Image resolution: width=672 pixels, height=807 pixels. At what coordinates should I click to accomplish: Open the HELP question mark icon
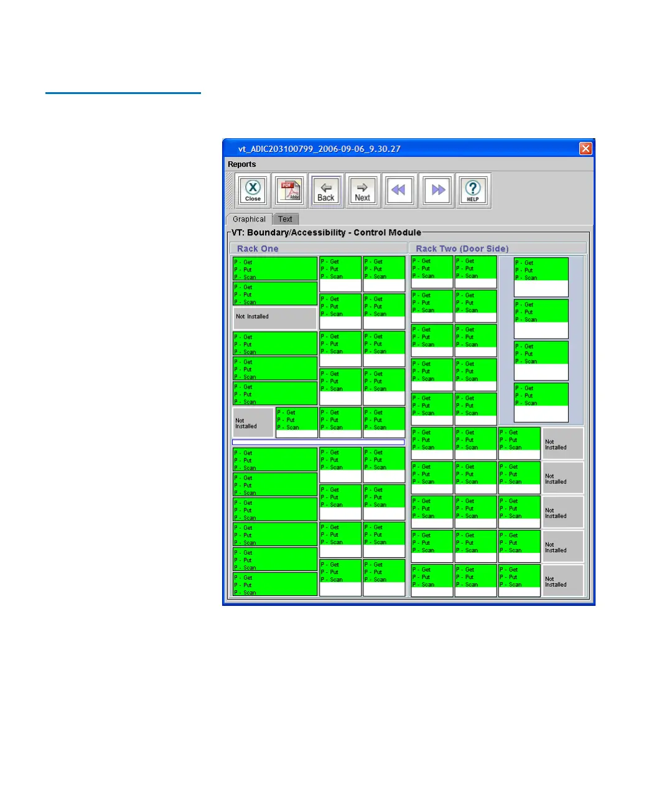pos(473,191)
